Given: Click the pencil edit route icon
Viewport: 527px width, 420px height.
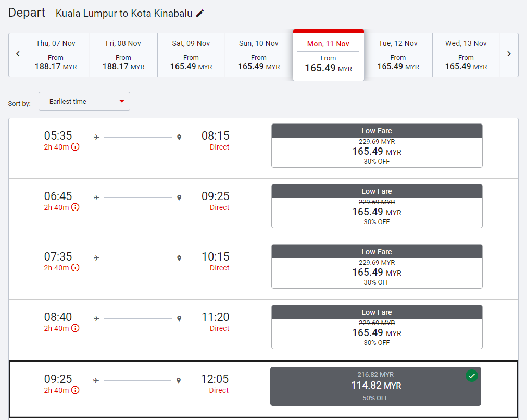Looking at the screenshot, I should [x=200, y=14].
